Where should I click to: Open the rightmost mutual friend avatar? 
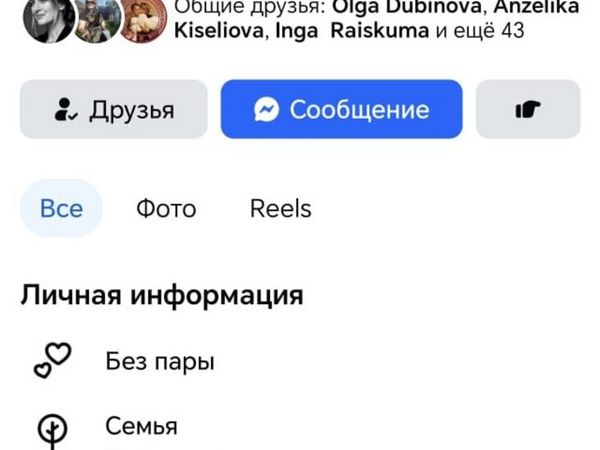[143, 20]
